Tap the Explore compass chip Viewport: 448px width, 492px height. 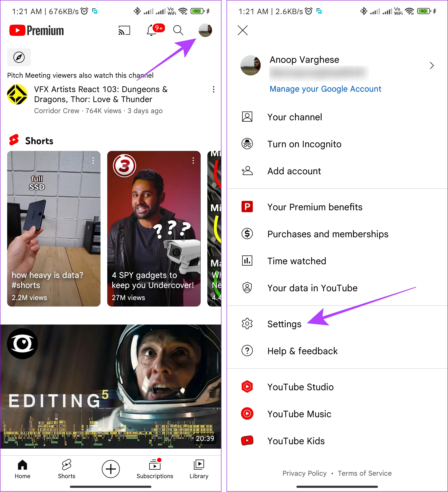19,57
